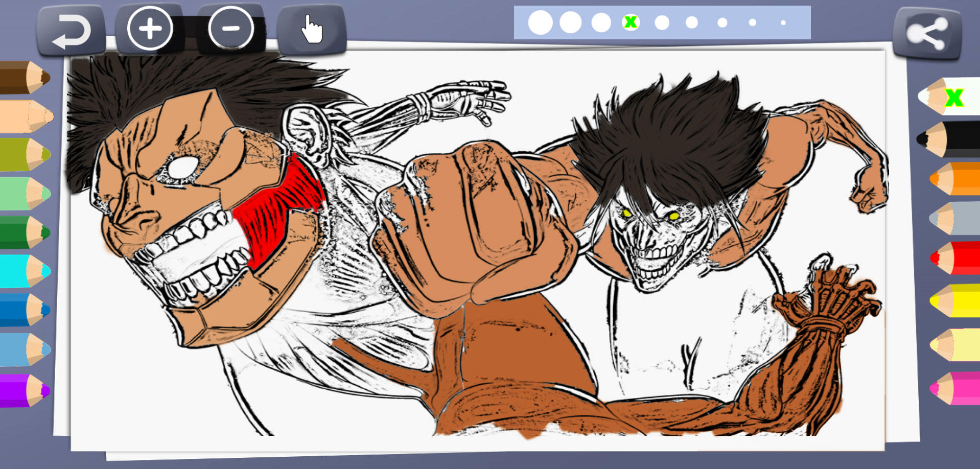Select the largest brush size dot
980x469 pixels.
pos(540,23)
